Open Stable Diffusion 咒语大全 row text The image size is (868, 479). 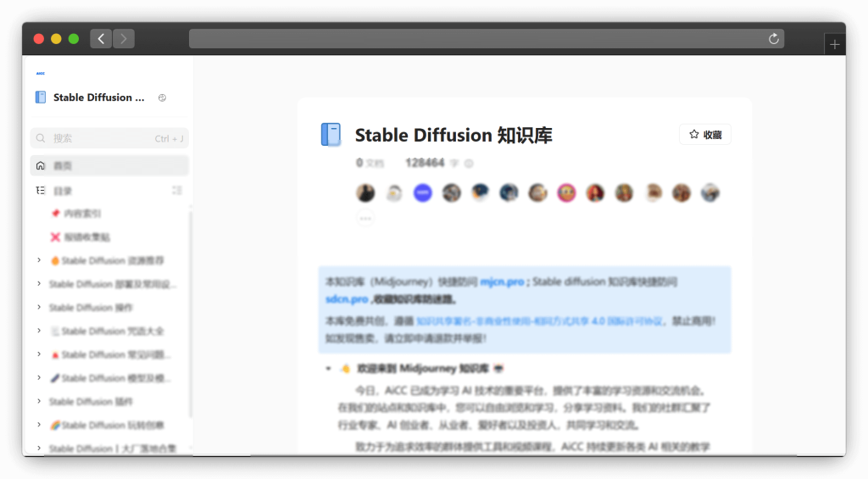point(113,331)
